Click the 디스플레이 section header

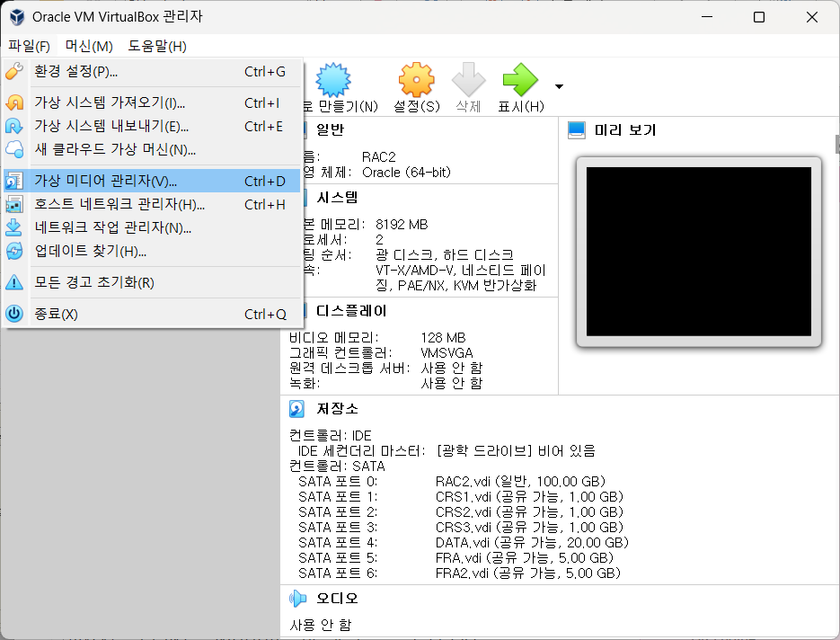351,311
